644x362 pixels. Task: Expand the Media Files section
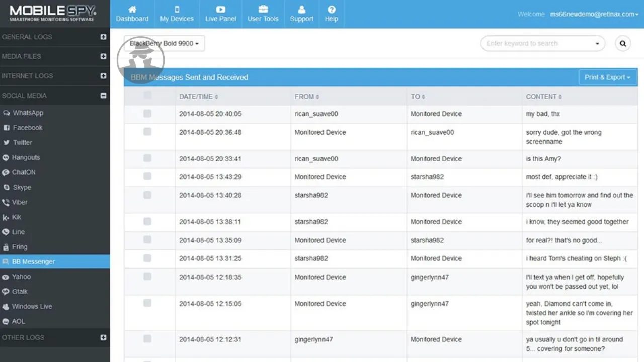(103, 56)
